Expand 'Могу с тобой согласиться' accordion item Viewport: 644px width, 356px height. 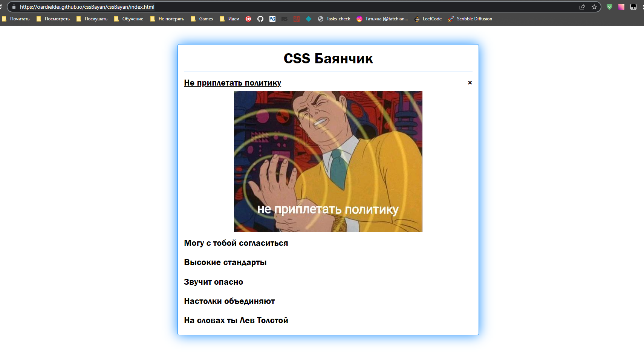236,243
